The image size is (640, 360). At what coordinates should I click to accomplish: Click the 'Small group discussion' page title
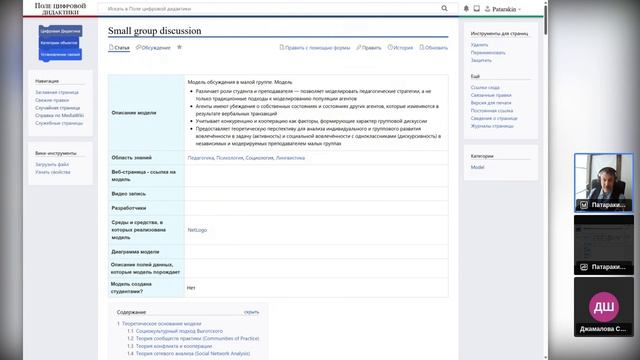(155, 31)
